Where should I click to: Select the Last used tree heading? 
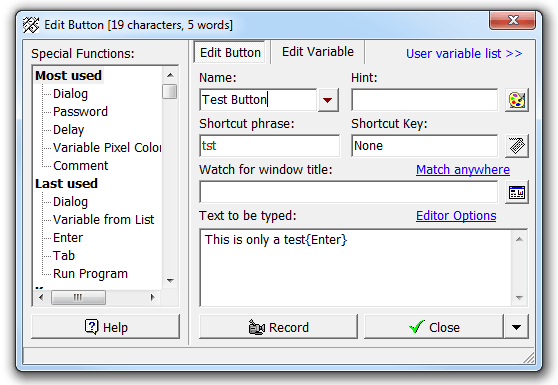(x=67, y=184)
